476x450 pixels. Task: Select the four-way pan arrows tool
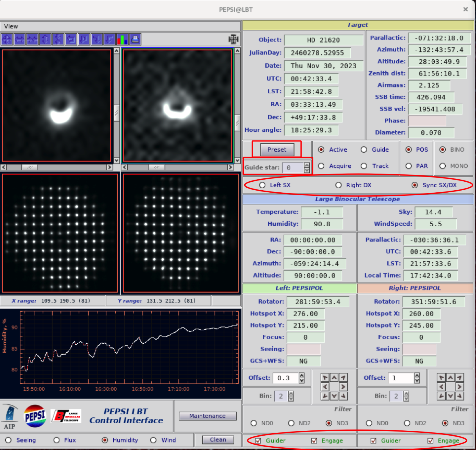[x=7, y=39]
